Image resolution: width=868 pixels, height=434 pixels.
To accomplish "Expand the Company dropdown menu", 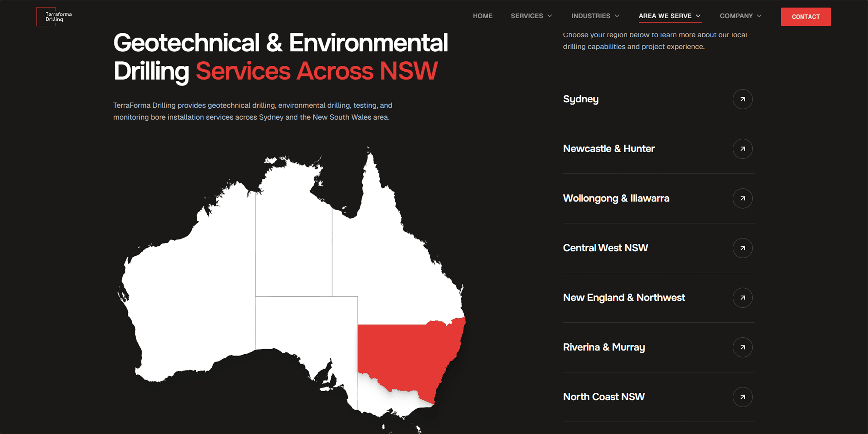I will (x=741, y=16).
